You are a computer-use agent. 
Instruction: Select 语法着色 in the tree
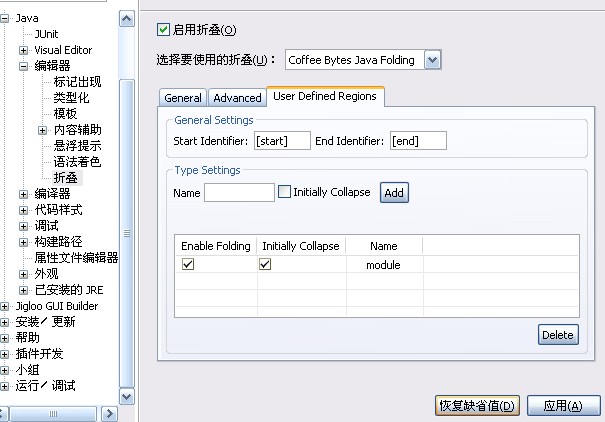click(77, 162)
